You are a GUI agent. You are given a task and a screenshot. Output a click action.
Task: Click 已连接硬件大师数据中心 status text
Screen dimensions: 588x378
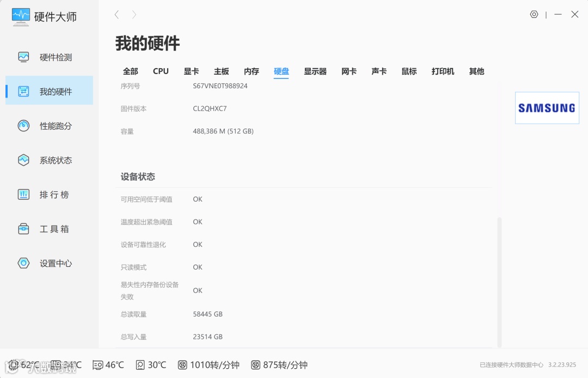tap(511, 365)
